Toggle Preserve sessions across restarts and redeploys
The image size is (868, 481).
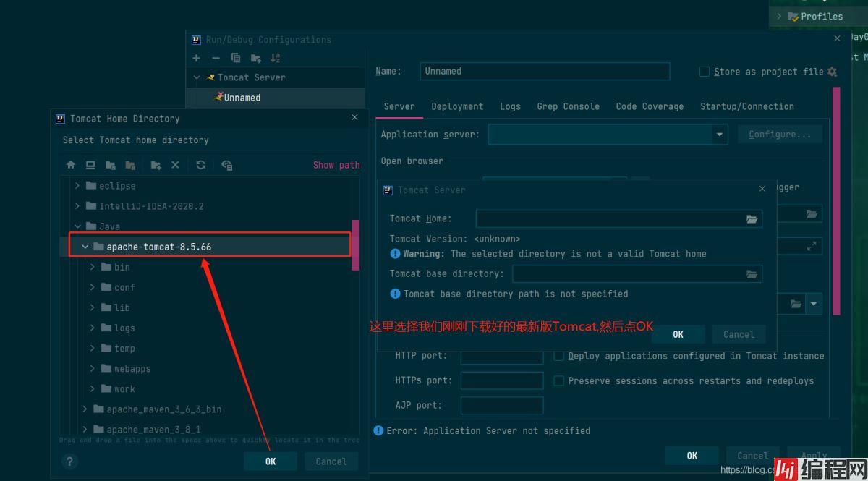pyautogui.click(x=558, y=380)
